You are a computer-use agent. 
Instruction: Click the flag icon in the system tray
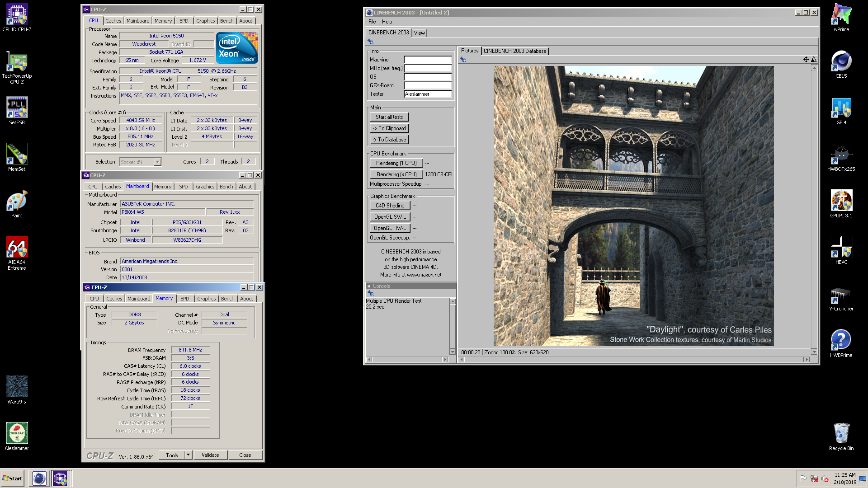coord(803,479)
